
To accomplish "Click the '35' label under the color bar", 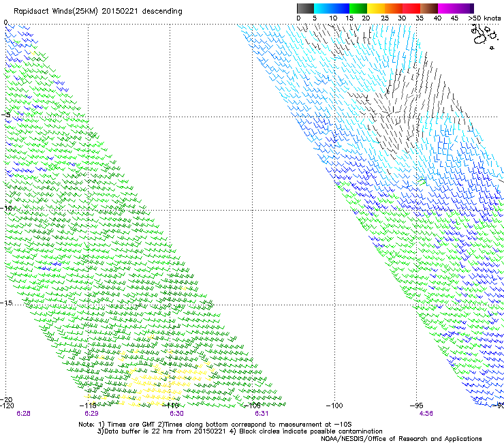I will coord(420,18).
